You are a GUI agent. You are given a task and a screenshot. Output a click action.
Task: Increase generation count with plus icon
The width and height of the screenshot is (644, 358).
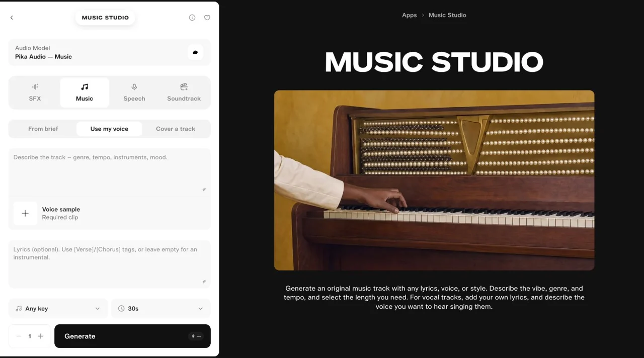41,336
